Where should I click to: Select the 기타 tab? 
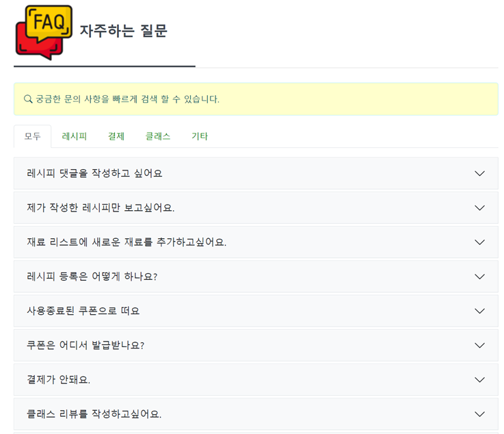coord(200,136)
